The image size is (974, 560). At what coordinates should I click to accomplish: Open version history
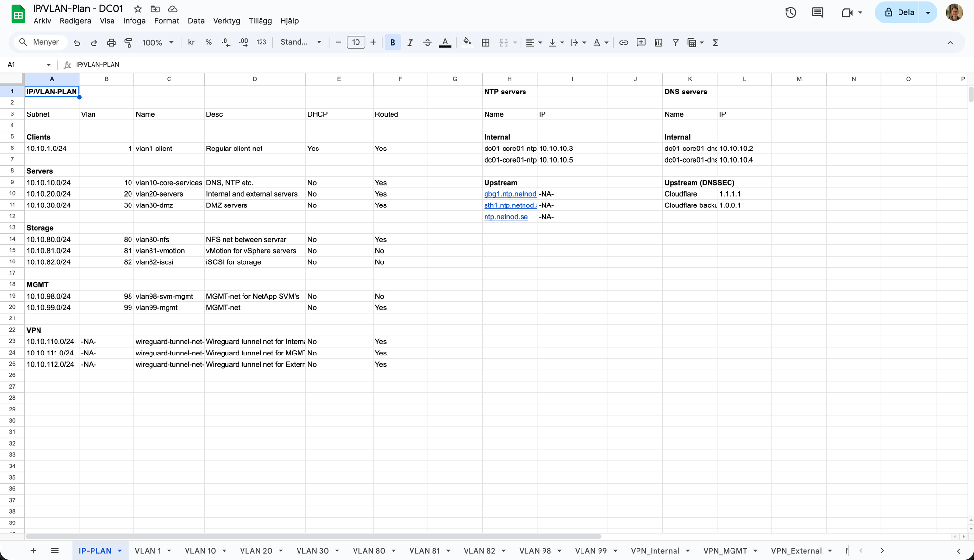790,12
